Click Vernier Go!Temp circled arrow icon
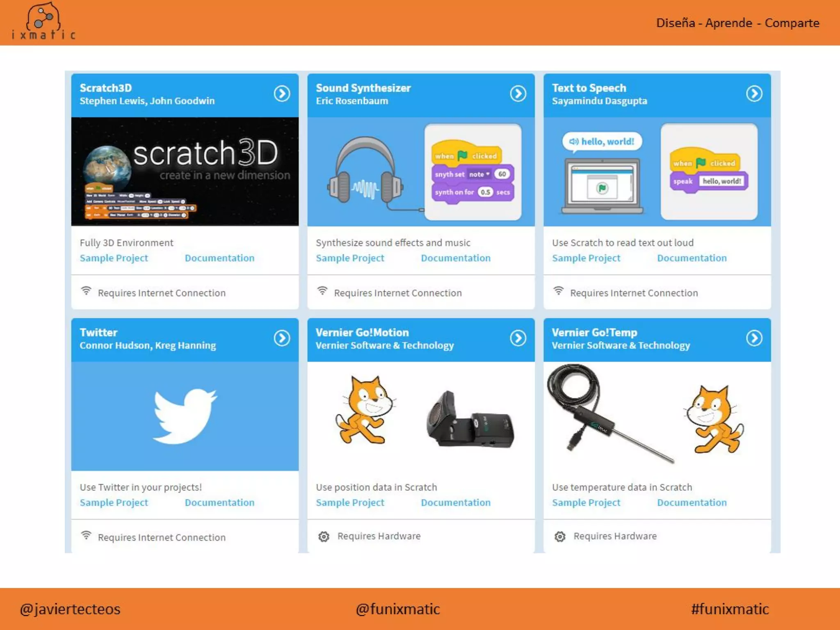The image size is (840, 630). [754, 338]
